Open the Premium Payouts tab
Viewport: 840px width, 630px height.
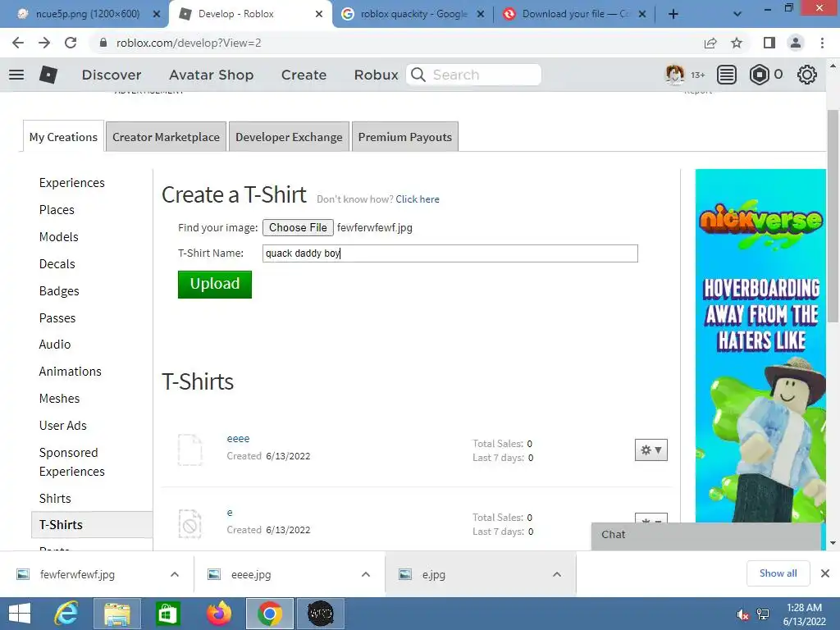point(405,137)
